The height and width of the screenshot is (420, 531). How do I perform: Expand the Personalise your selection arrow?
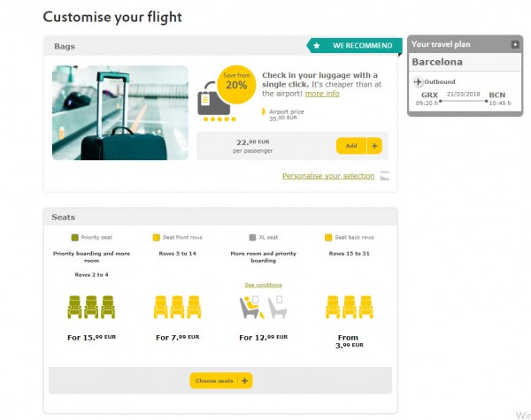pos(384,176)
